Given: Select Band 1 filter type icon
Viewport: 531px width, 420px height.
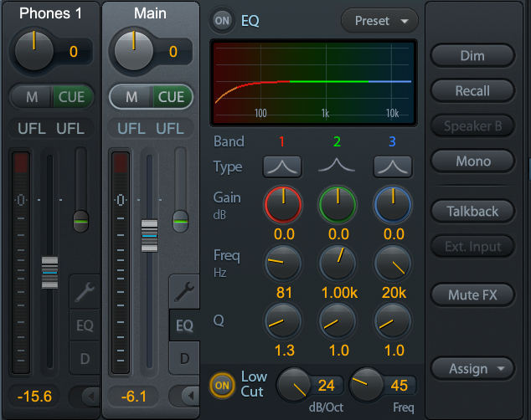Looking at the screenshot, I should coord(282,166).
